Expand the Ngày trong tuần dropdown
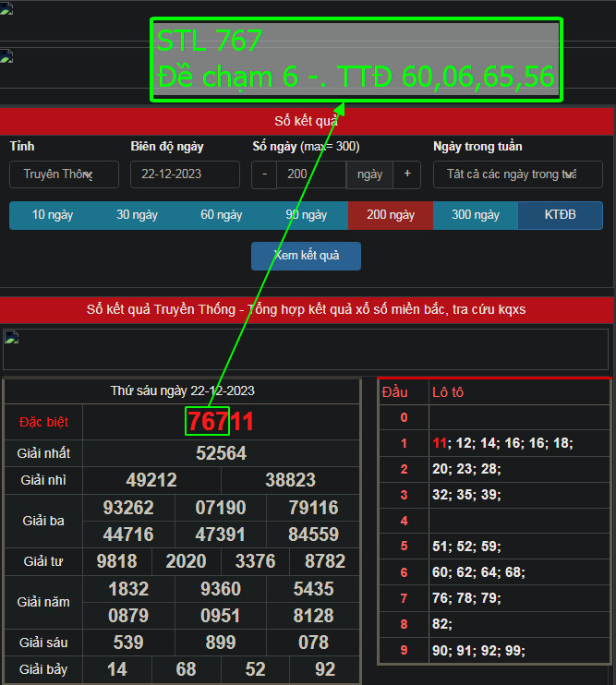This screenshot has width=616, height=685. point(517,174)
